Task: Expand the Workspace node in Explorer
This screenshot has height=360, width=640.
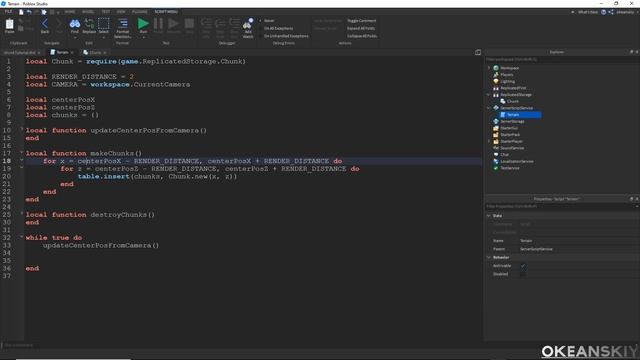Action: (x=489, y=68)
